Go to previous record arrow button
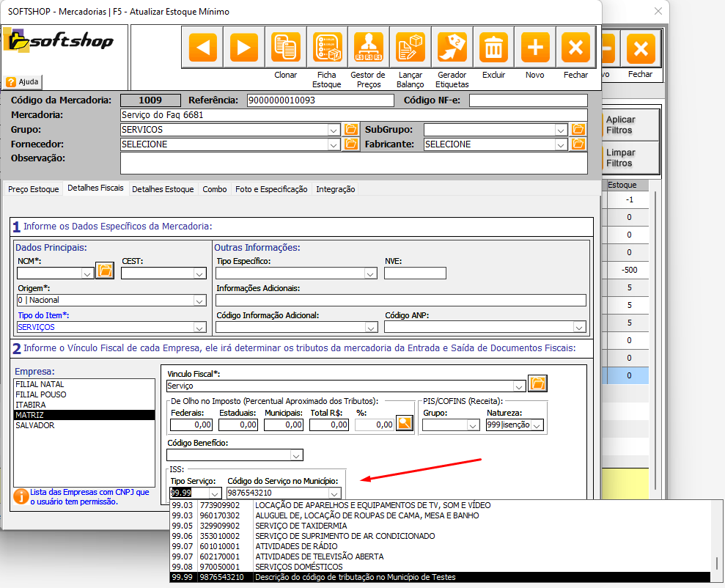The width and height of the screenshot is (725, 588). [x=202, y=48]
